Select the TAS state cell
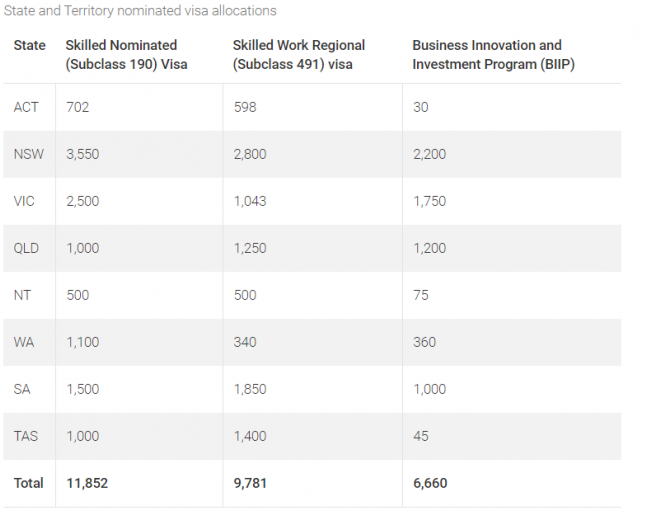The width and height of the screenshot is (645, 523). tap(26, 436)
